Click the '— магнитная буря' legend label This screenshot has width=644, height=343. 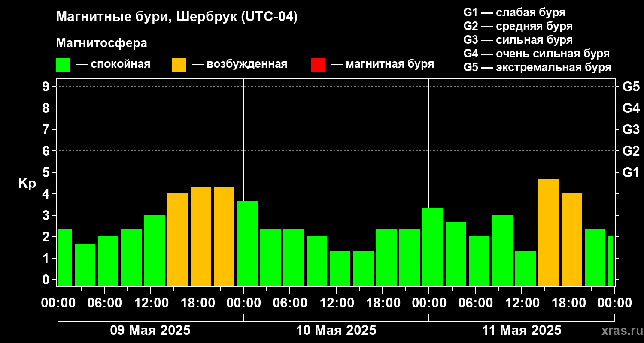[x=383, y=64]
